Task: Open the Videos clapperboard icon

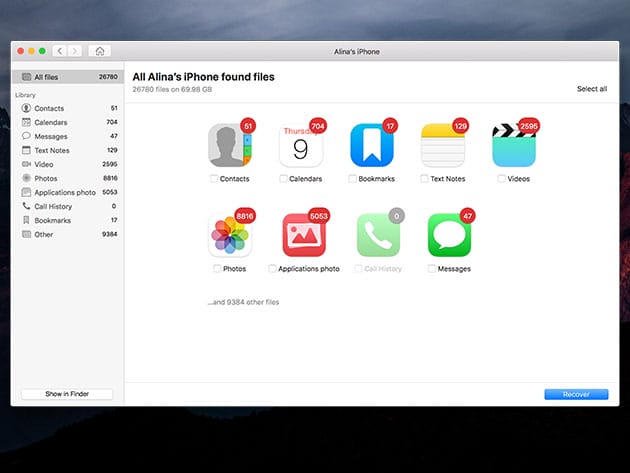Action: pyautogui.click(x=513, y=146)
